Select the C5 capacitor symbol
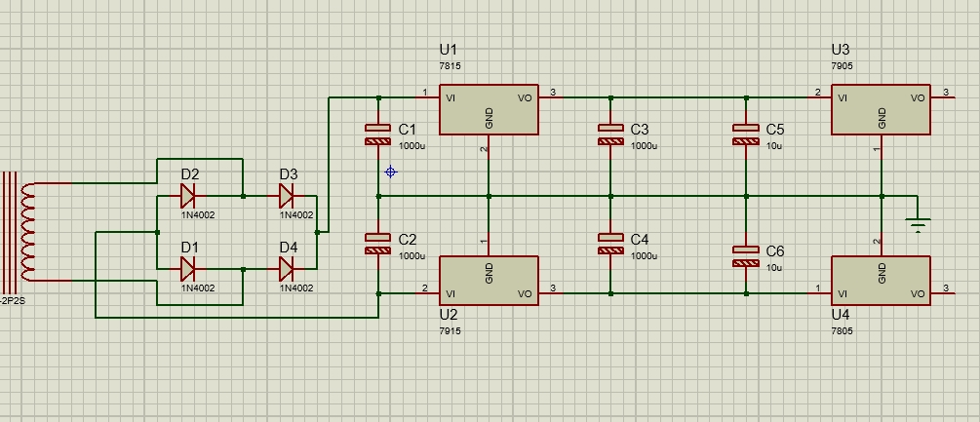 [746, 134]
